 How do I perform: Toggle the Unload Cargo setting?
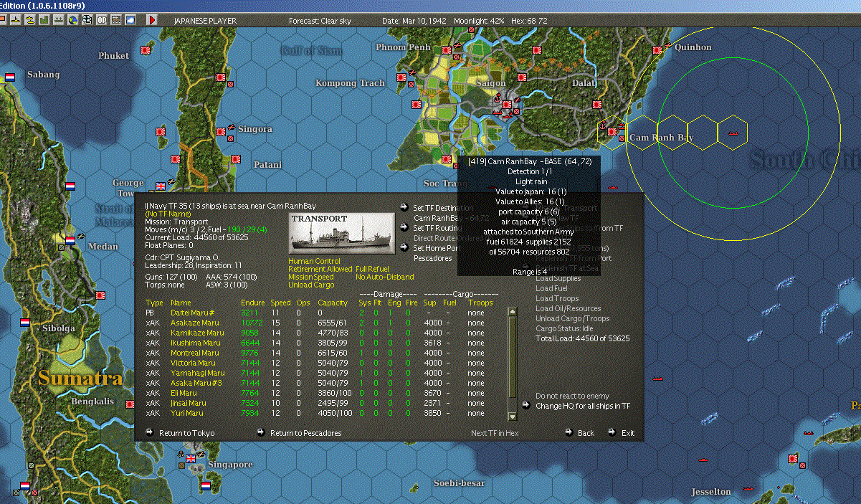click(x=310, y=285)
